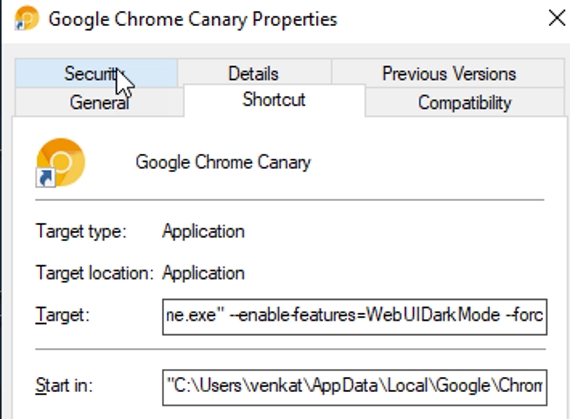Click the Application value beside Target type
Viewport: 570px width, 419px height.
point(204,231)
